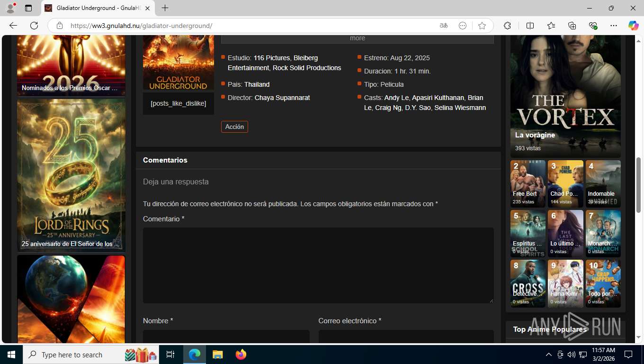Open the taskbar clock and date
Screen dimensions: 644x364
(x=603, y=355)
